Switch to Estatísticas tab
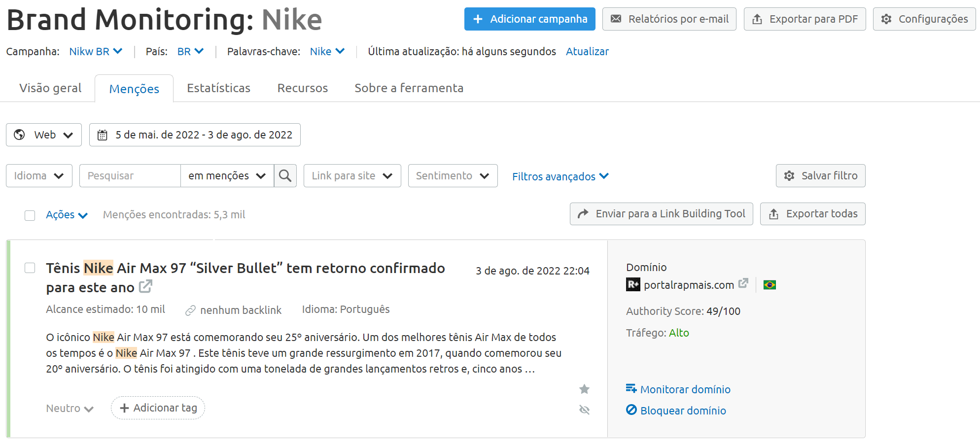 [x=218, y=88]
